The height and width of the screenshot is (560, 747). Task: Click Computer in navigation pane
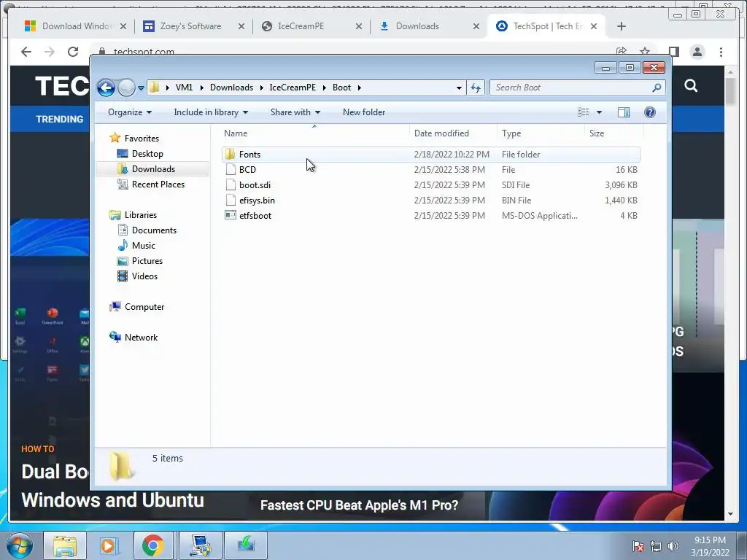coord(144,307)
